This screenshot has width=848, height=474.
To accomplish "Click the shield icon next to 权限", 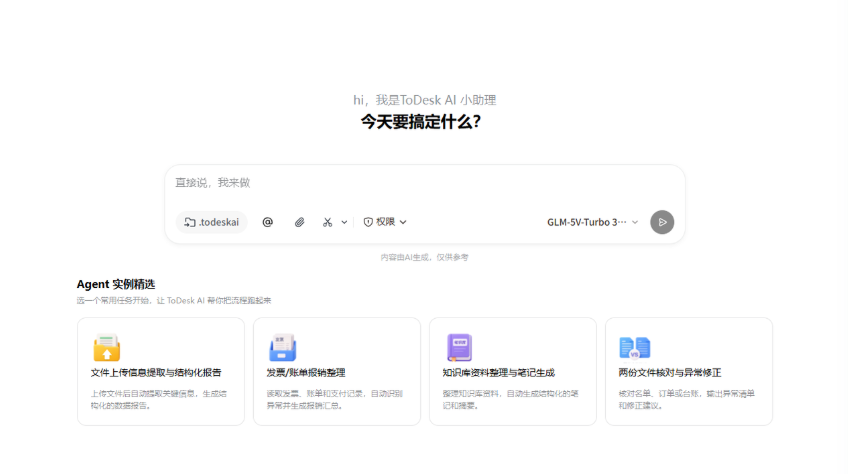I will point(368,222).
